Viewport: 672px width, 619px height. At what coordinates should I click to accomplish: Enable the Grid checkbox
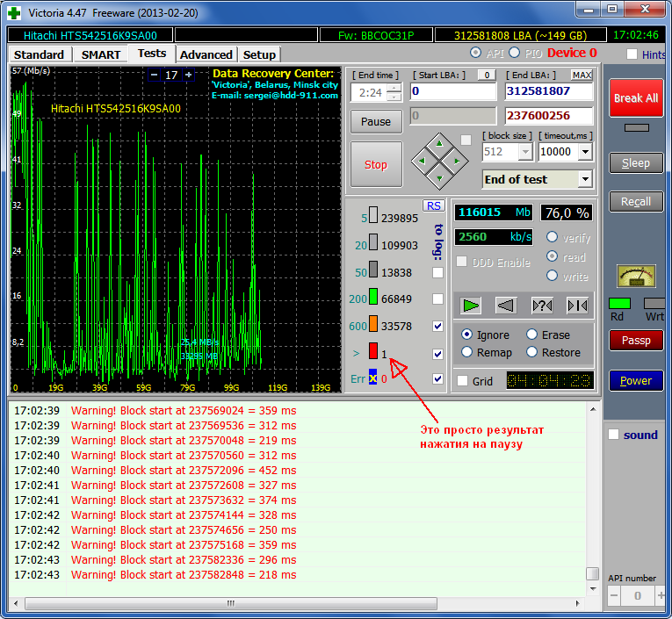pyautogui.click(x=463, y=381)
